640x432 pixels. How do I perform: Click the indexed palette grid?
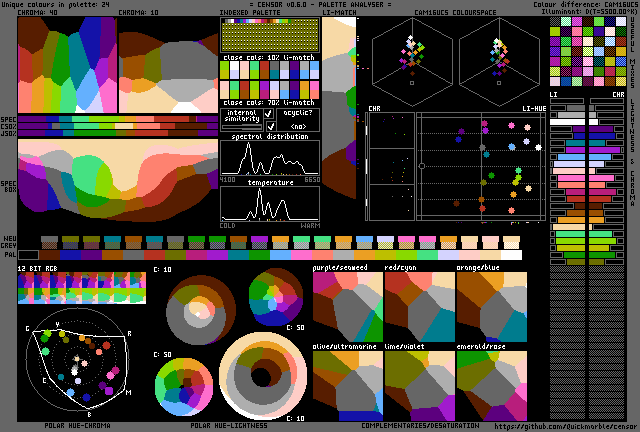click(269, 35)
